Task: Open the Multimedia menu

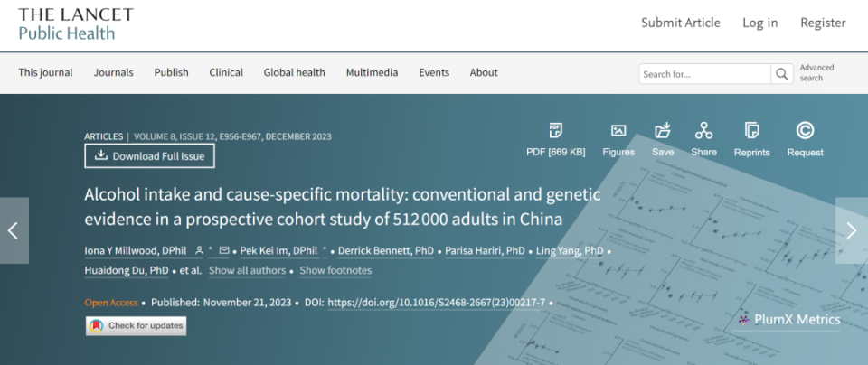Action: click(x=372, y=73)
